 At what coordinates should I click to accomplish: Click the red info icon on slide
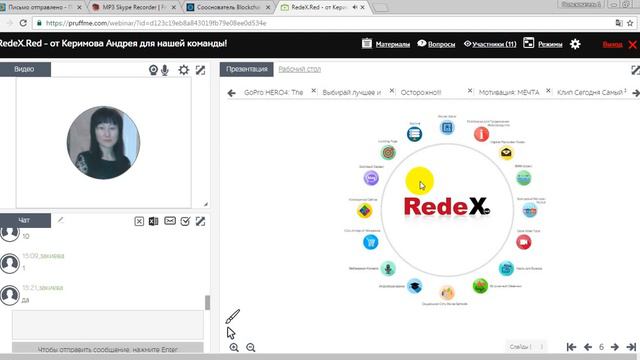click(x=481, y=134)
